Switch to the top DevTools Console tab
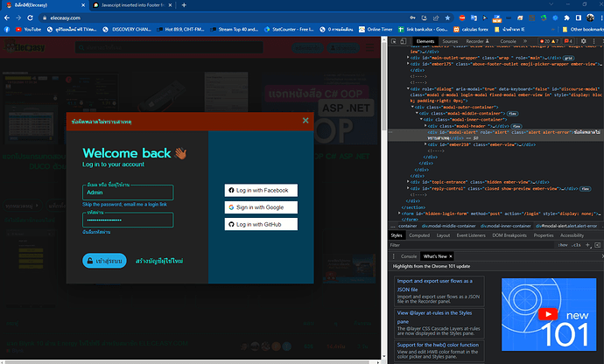The width and height of the screenshot is (604, 364). click(x=508, y=41)
